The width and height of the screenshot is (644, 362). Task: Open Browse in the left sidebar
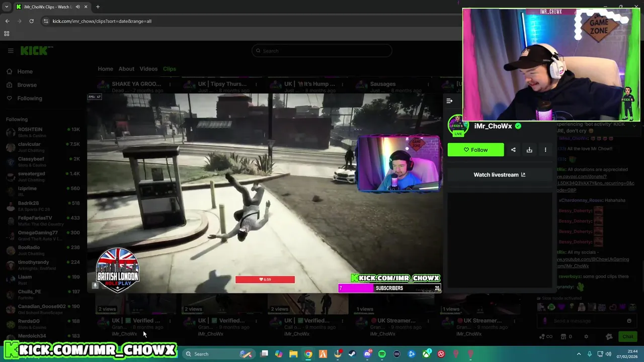(x=27, y=85)
